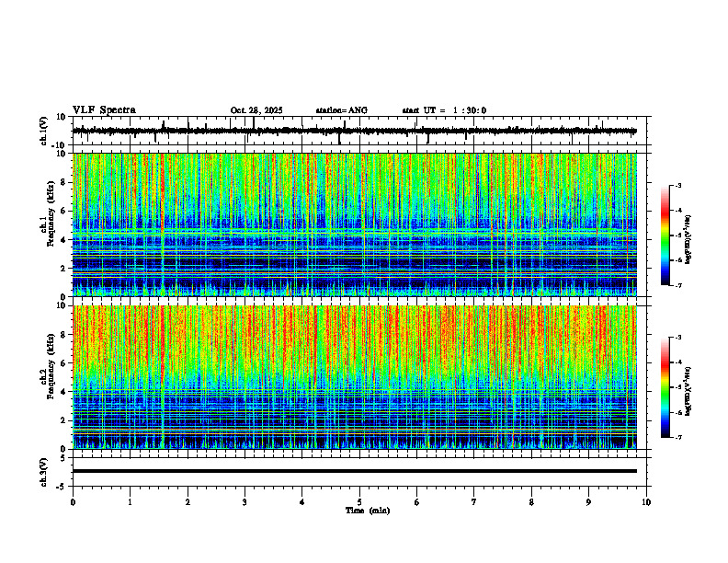728x563 pixels.
Task: Click time axis tick label '6'
Action: coord(416,502)
